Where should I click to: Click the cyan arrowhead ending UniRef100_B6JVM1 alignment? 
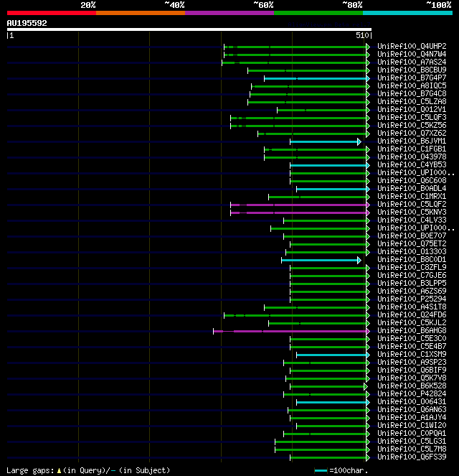[359, 141]
